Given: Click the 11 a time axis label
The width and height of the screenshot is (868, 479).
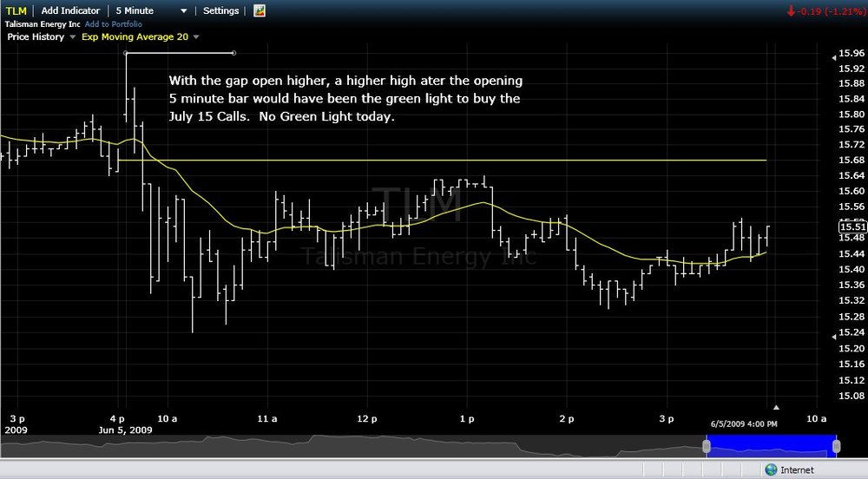Looking at the screenshot, I should pyautogui.click(x=267, y=419).
